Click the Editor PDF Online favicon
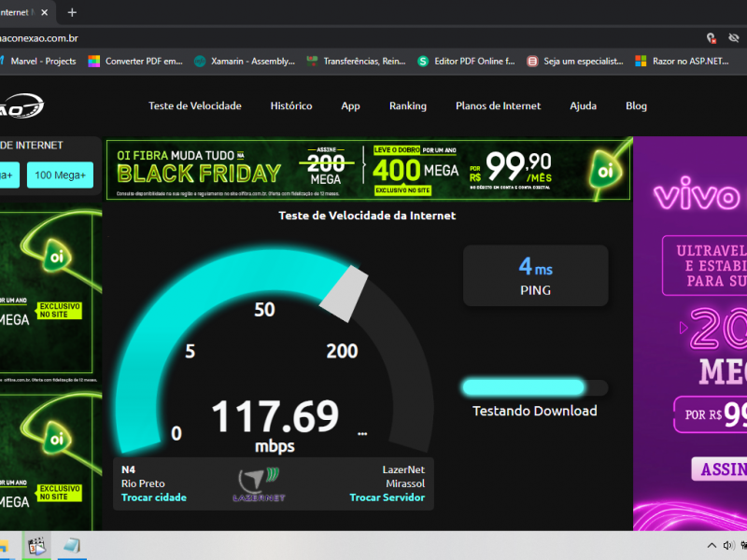This screenshot has height=560, width=747. point(423,61)
